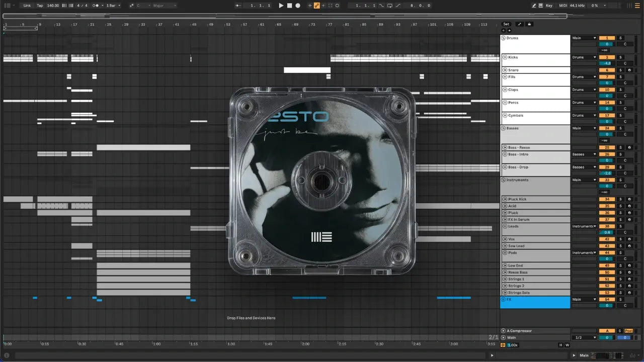The height and width of the screenshot is (362, 644).
Task: Click the Tap tempo button
Action: pyautogui.click(x=40, y=6)
